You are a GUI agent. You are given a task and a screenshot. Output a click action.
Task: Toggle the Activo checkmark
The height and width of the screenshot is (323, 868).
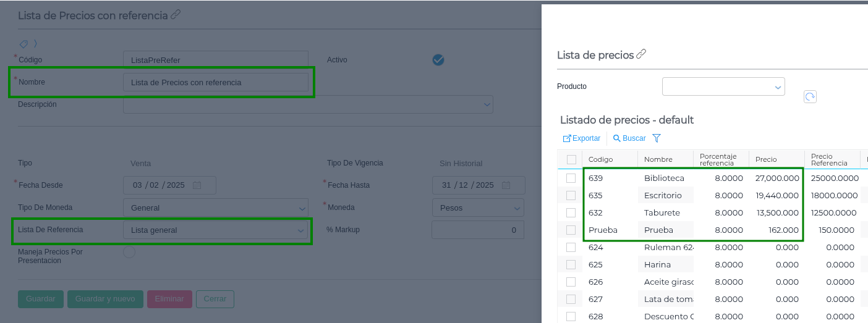coord(438,60)
